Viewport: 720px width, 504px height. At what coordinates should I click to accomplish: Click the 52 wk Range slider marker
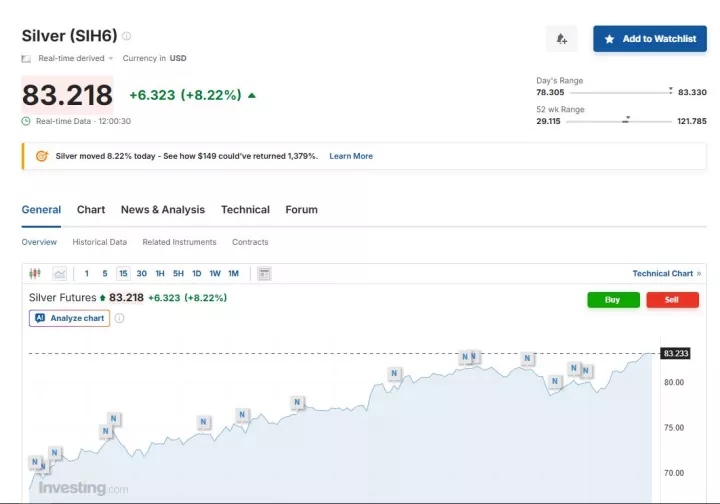tap(626, 119)
